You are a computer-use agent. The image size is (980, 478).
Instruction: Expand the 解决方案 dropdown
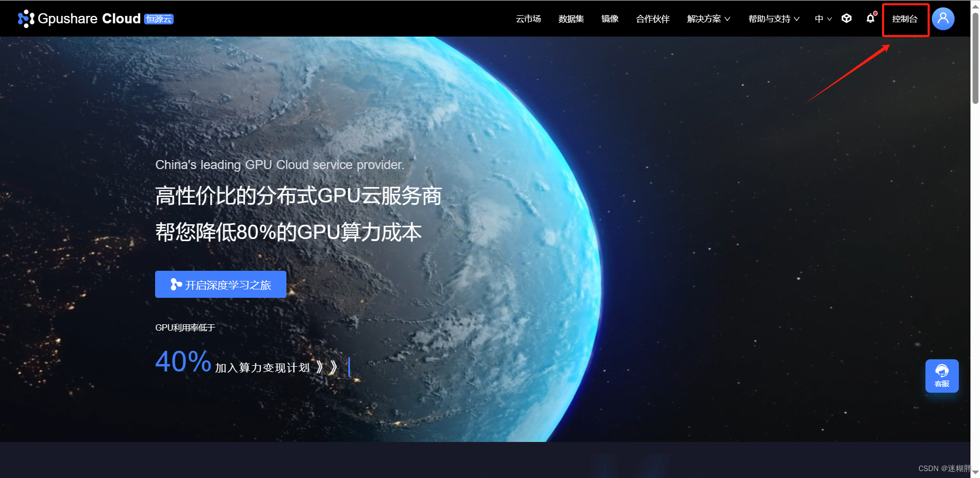point(708,19)
